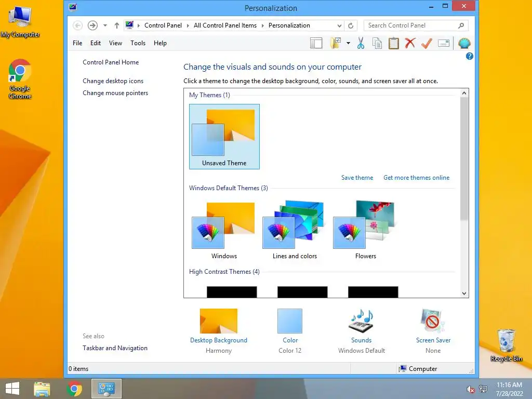Viewport: 532px width, 399px height.
Task: Open File Explorer from the taskbar
Action: coord(42,389)
